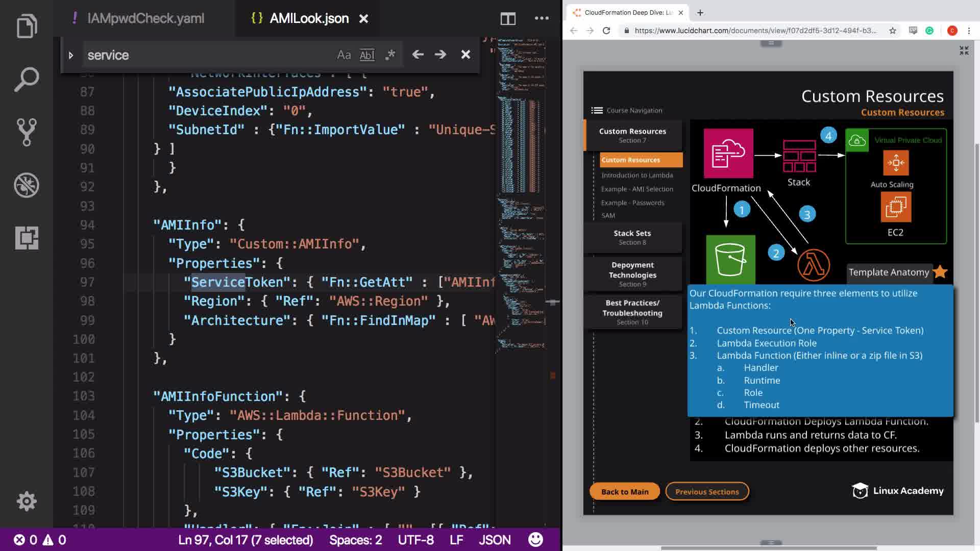This screenshot has width=980, height=551.
Task: Open editor more actions menu
Action: point(542,19)
